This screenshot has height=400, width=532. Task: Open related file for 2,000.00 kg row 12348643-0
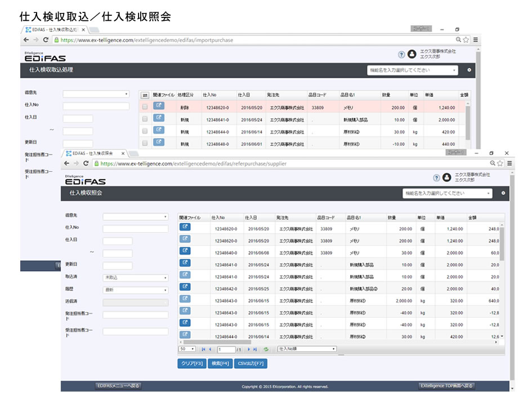(x=185, y=299)
